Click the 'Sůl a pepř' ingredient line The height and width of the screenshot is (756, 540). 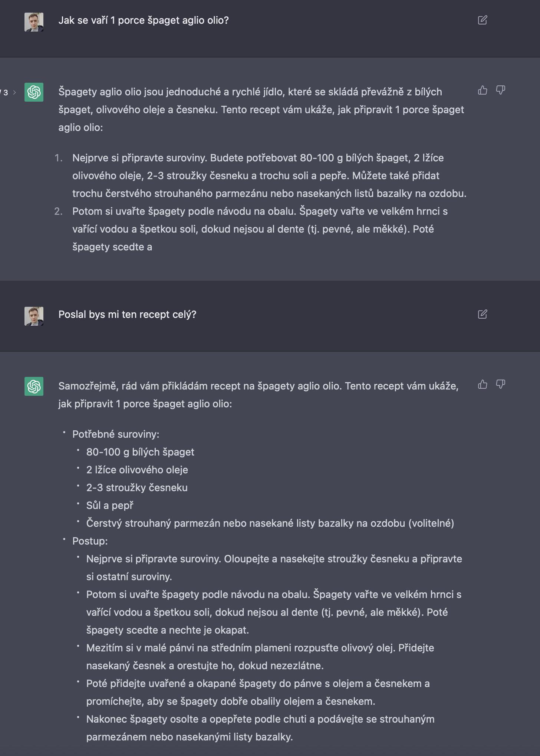(x=110, y=506)
